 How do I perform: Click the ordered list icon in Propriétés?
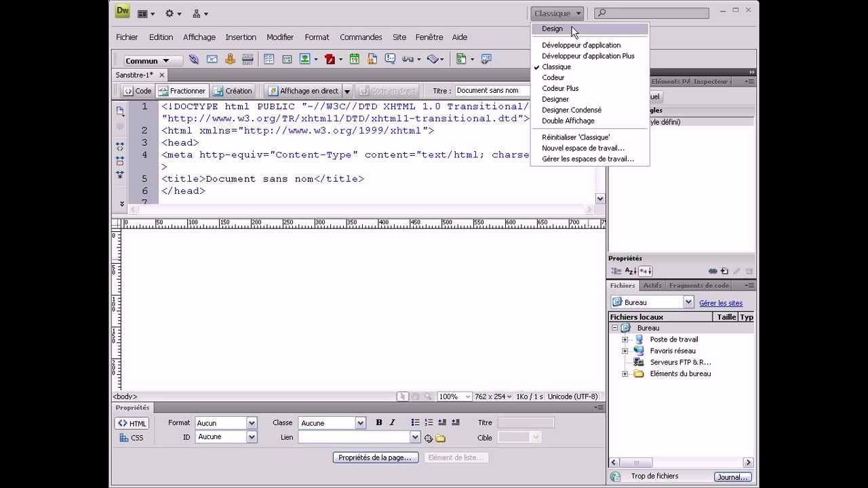(x=429, y=422)
